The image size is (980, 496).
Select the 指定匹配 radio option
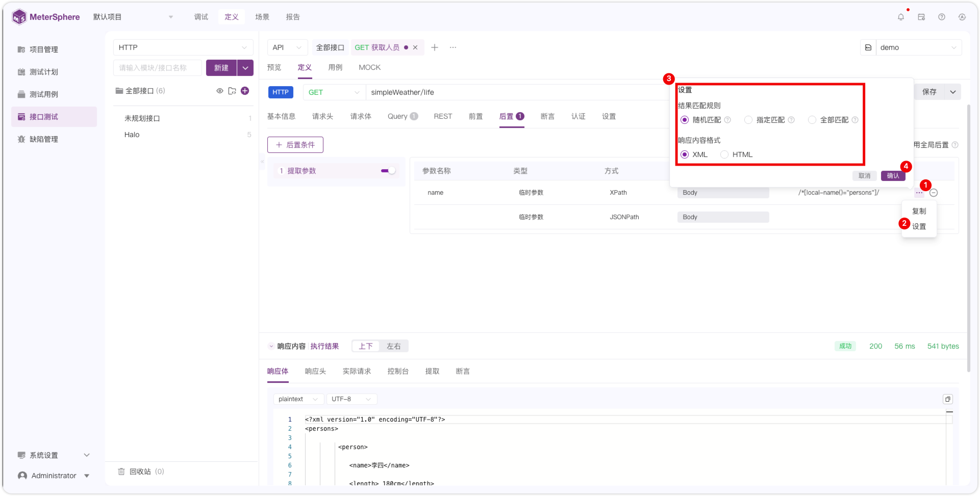coord(748,120)
